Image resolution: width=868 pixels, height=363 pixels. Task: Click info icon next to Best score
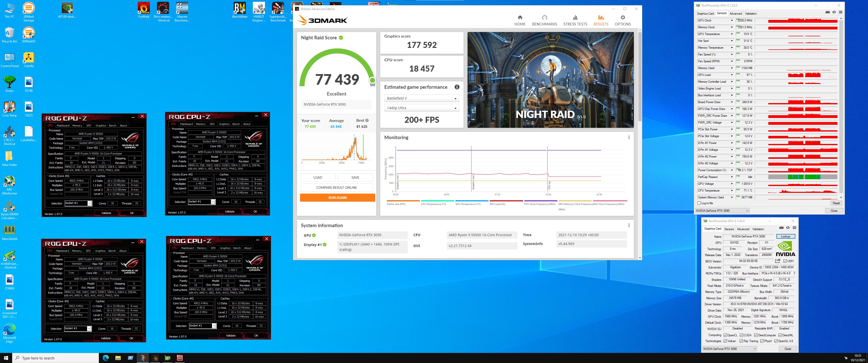pos(367,120)
